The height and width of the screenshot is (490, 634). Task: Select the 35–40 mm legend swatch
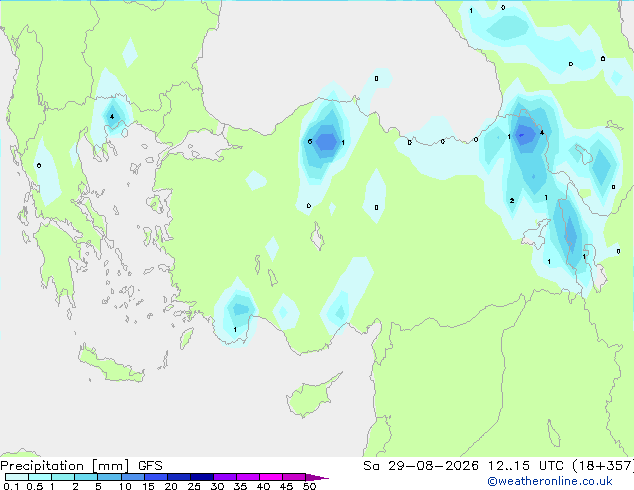click(x=247, y=477)
